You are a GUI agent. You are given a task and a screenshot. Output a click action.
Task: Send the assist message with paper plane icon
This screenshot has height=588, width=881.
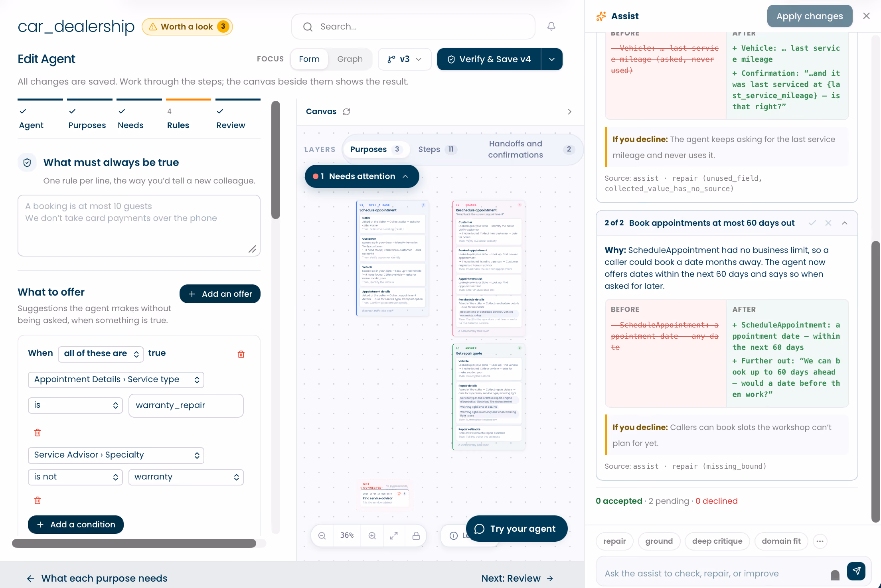click(x=856, y=571)
